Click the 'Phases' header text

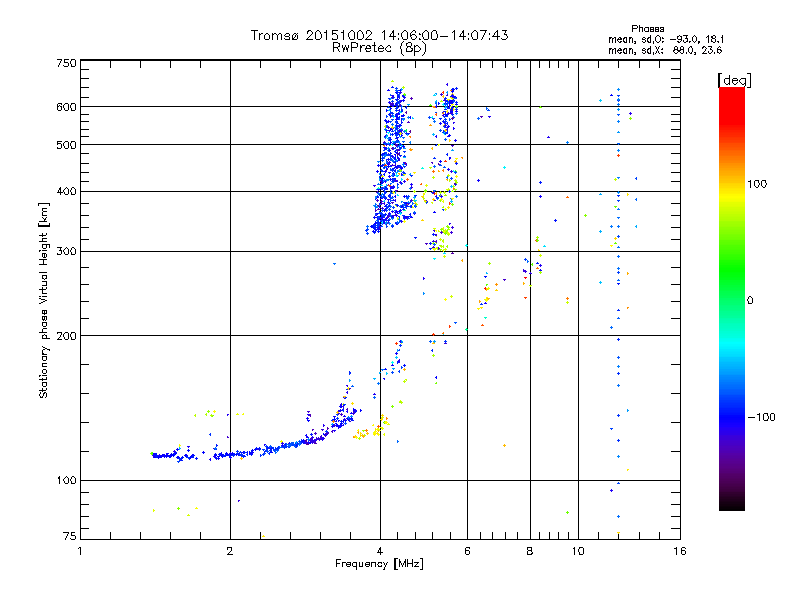(x=647, y=29)
